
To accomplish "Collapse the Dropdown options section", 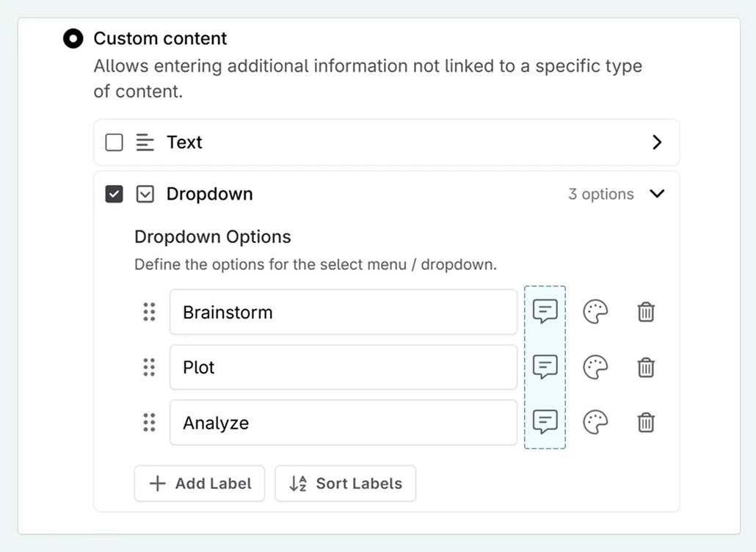I will [658, 194].
